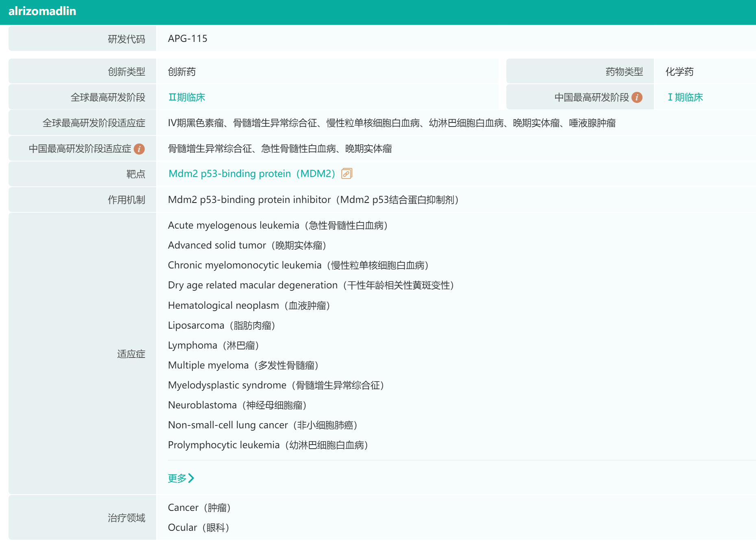The height and width of the screenshot is (543, 756).
Task: Click Multiple myeloma indication
Action: point(243,365)
